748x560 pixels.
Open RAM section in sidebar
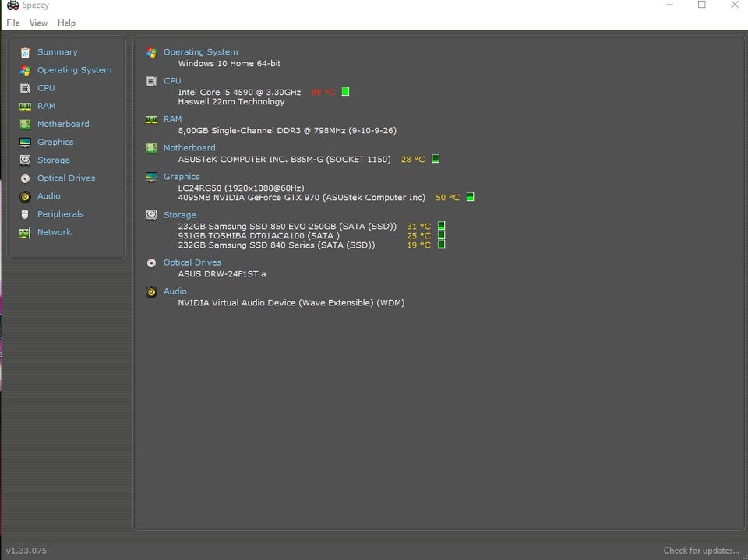click(x=46, y=106)
